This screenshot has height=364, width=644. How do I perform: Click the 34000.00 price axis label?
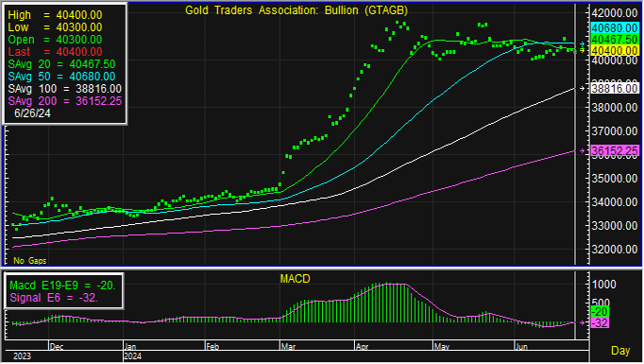pos(614,202)
